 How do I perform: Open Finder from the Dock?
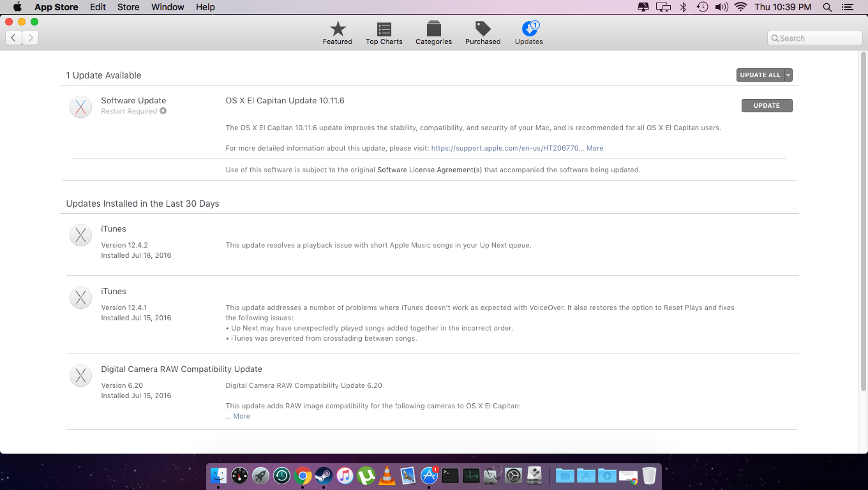[218, 475]
